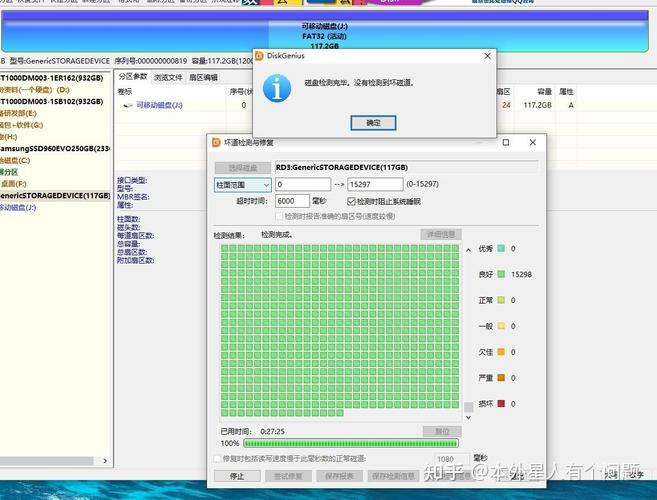Viewport: 657px width, 500px height.
Task: Click the drive icon beside 可移动磁盘(J:) table row
Action: [128, 105]
